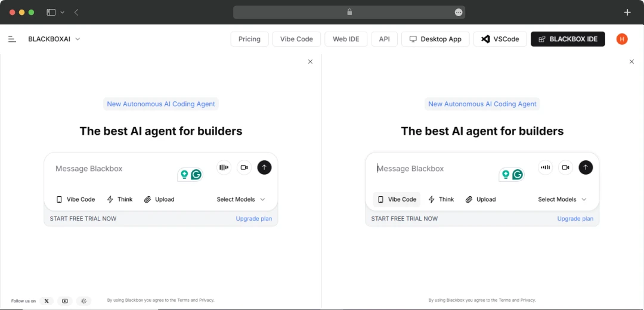Click START FREE TRIAL NOW in right pane

(404, 218)
